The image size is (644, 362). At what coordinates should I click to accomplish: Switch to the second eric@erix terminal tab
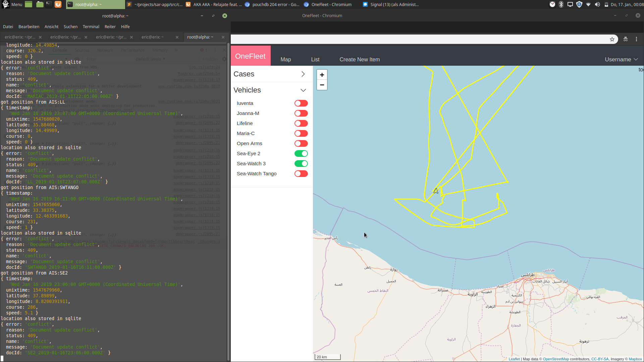(65, 37)
